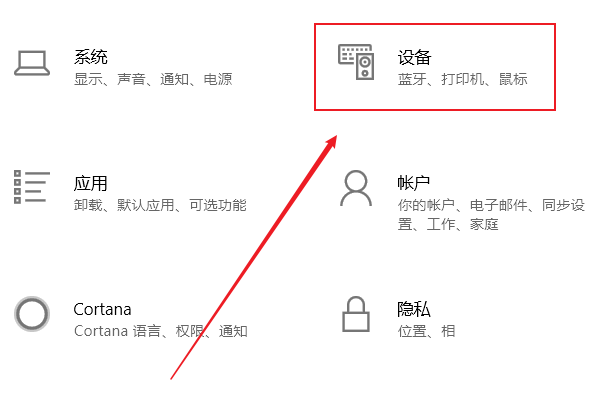Open the Cortana settings heading
The image size is (600, 400).
[x=102, y=309]
